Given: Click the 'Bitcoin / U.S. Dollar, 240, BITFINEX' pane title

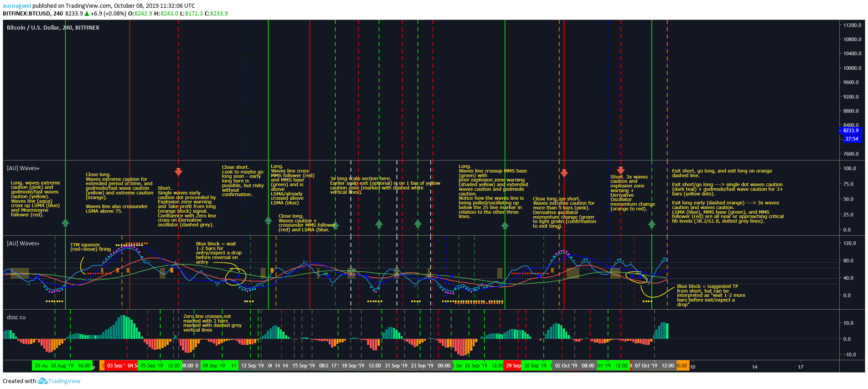Looking at the screenshot, I should pos(53,27).
